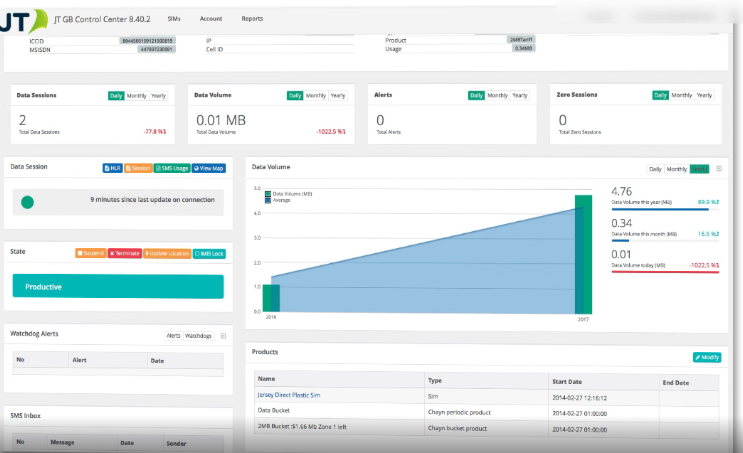The height and width of the screenshot is (453, 743).
Task: Click Update Location button
Action: (167, 254)
